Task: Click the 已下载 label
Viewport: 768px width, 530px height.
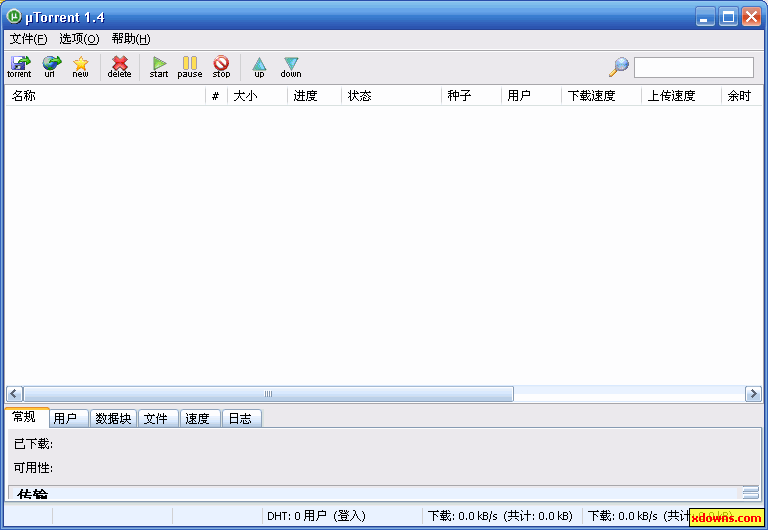Action: (x=33, y=444)
